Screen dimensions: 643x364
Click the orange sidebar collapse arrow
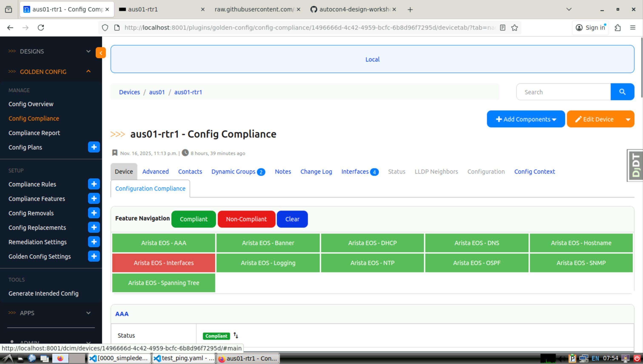click(x=101, y=53)
